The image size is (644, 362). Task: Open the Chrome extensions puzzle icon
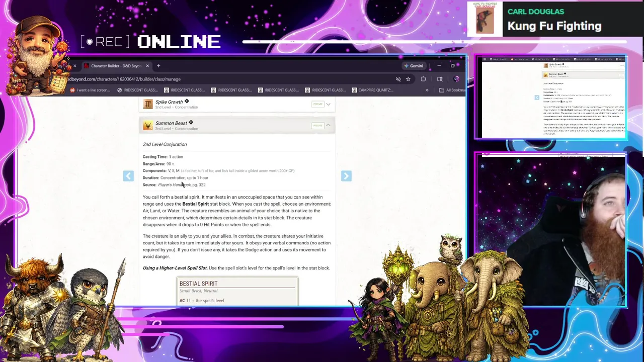click(423, 79)
